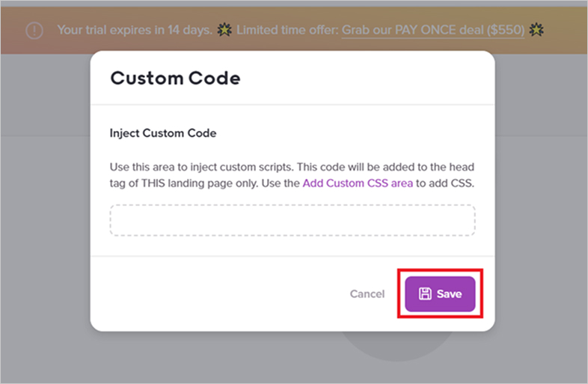588x384 pixels.
Task: Click the empty footer area left of Cancel
Action: (x=224, y=294)
